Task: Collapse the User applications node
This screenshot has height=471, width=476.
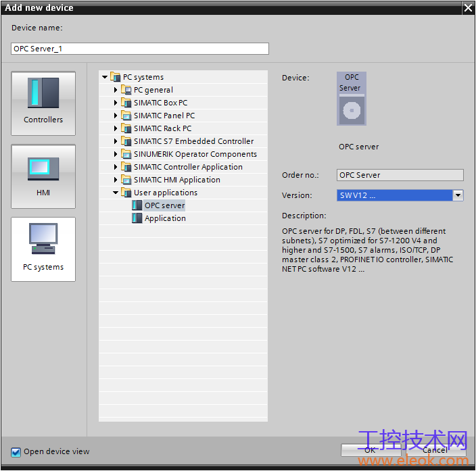Action: [116, 193]
